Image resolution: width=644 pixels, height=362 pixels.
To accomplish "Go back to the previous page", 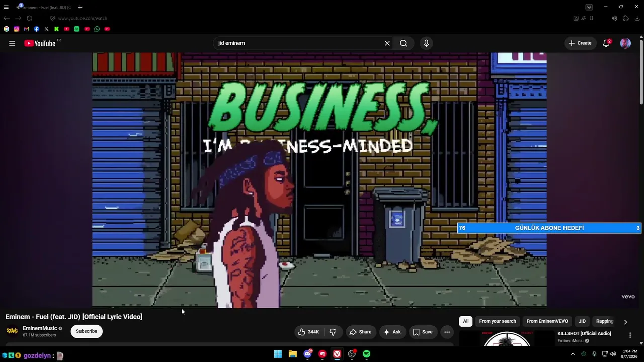I will coord(7,18).
